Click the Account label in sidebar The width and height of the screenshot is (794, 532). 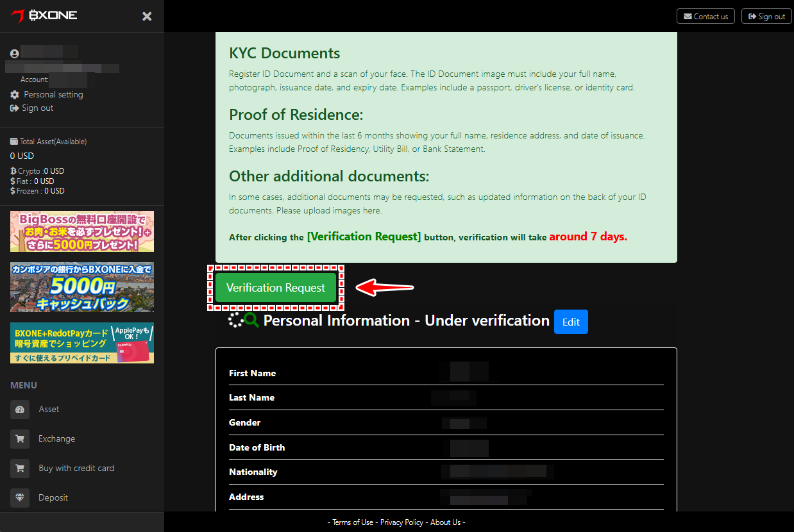click(x=35, y=79)
